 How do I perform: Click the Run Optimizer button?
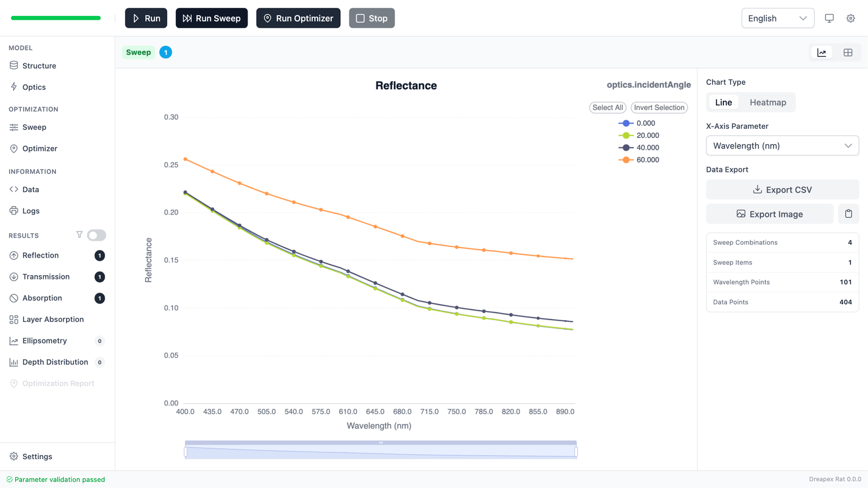[x=298, y=18]
